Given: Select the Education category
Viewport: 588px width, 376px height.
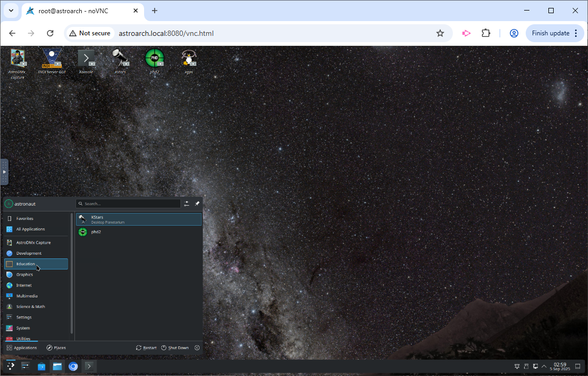Looking at the screenshot, I should pos(36,264).
